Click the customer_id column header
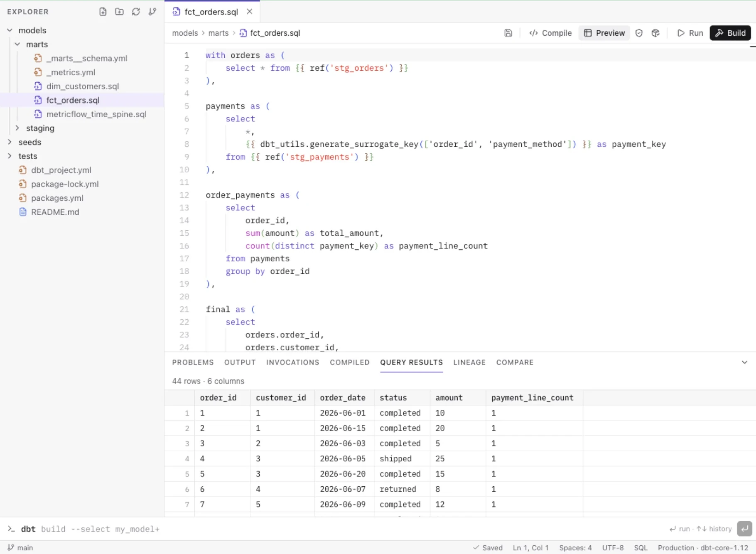Screen dimensions: 756x554 282,398
